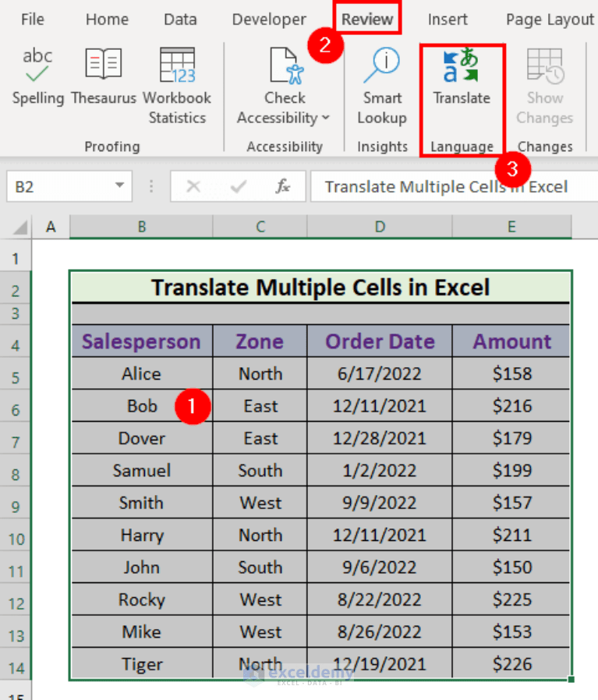Select the Review tab
Screen dimensions: 598x700
tap(367, 19)
